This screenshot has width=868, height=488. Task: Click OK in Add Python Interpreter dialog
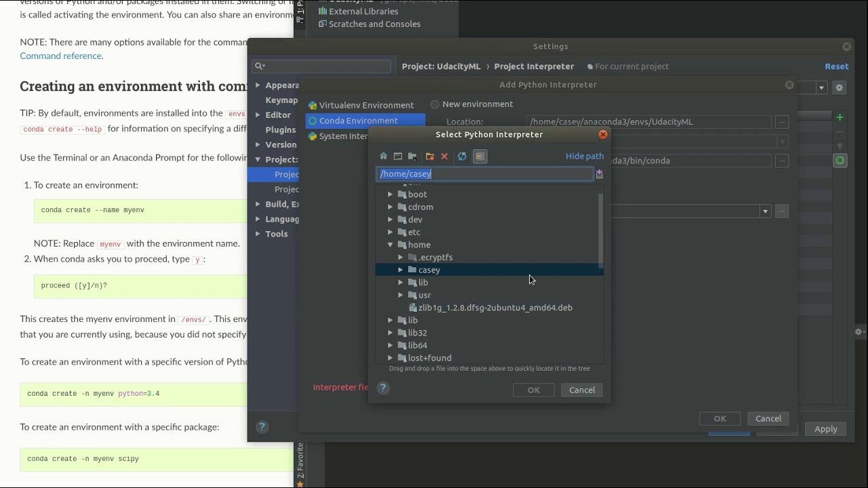click(x=720, y=418)
